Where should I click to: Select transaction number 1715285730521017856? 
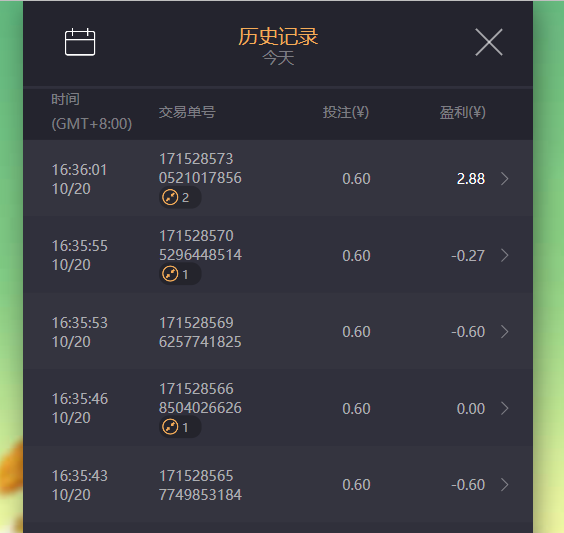pos(200,168)
